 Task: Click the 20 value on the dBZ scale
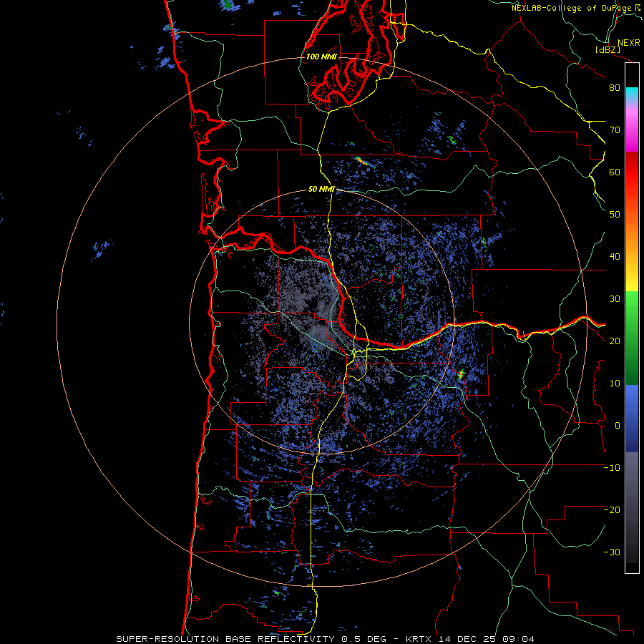(615, 341)
